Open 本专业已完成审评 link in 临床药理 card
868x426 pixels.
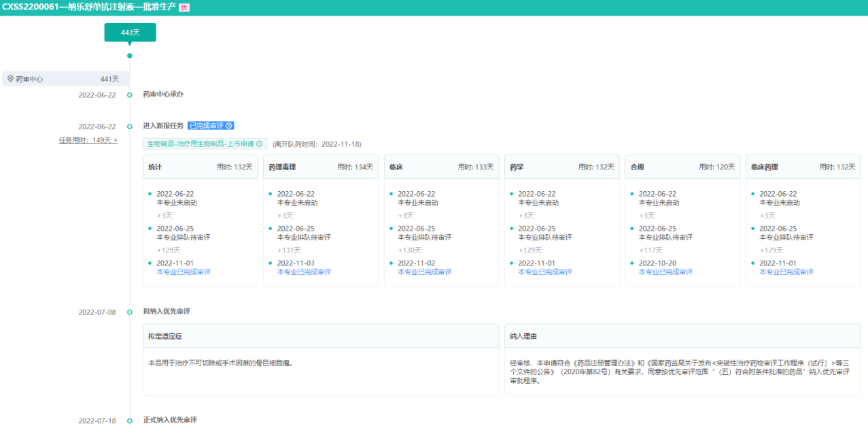[786, 272]
